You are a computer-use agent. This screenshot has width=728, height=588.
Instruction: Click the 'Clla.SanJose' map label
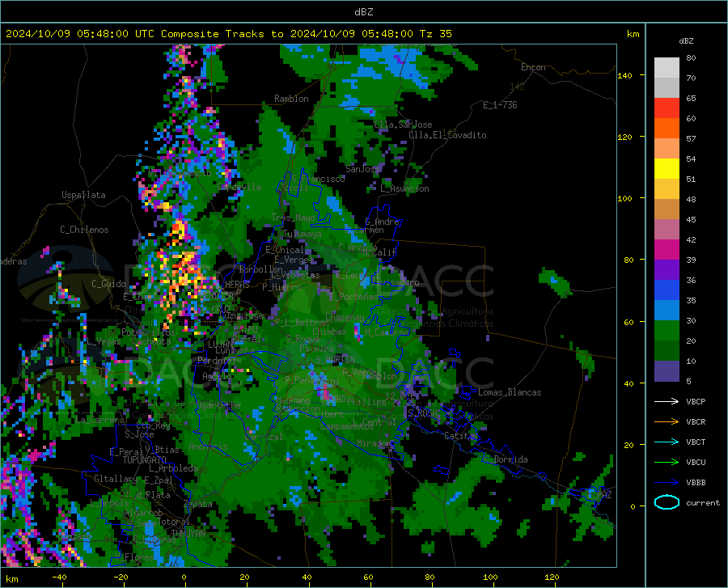click(403, 125)
